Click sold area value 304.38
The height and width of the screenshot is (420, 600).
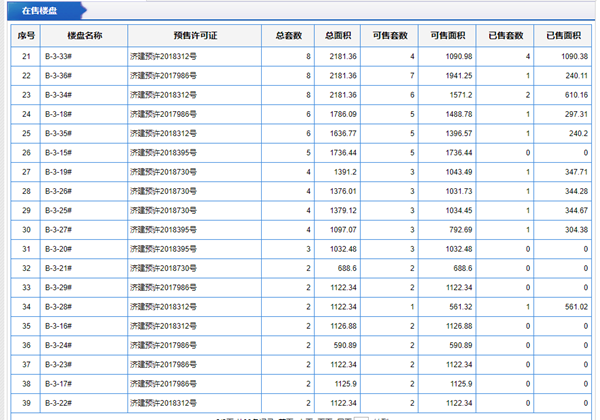pyautogui.click(x=576, y=230)
